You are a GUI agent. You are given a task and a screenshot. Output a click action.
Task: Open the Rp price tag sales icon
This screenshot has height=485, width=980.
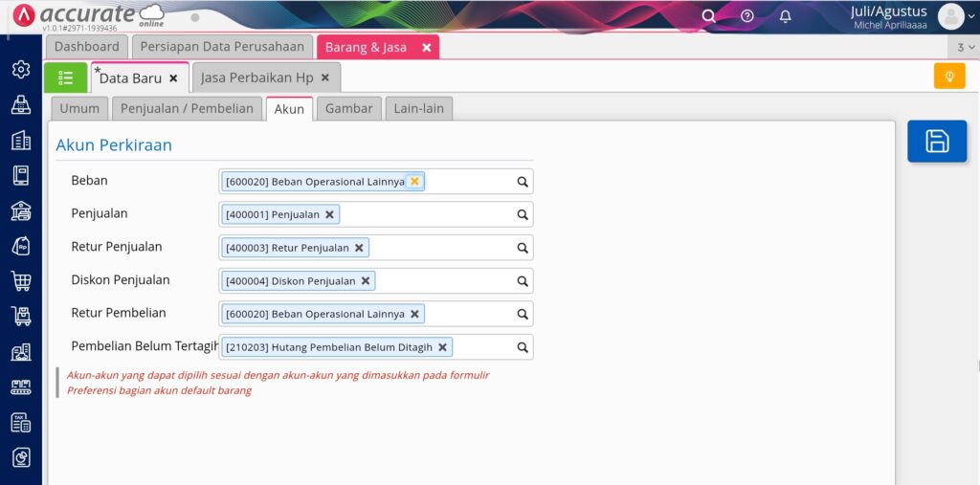21,246
